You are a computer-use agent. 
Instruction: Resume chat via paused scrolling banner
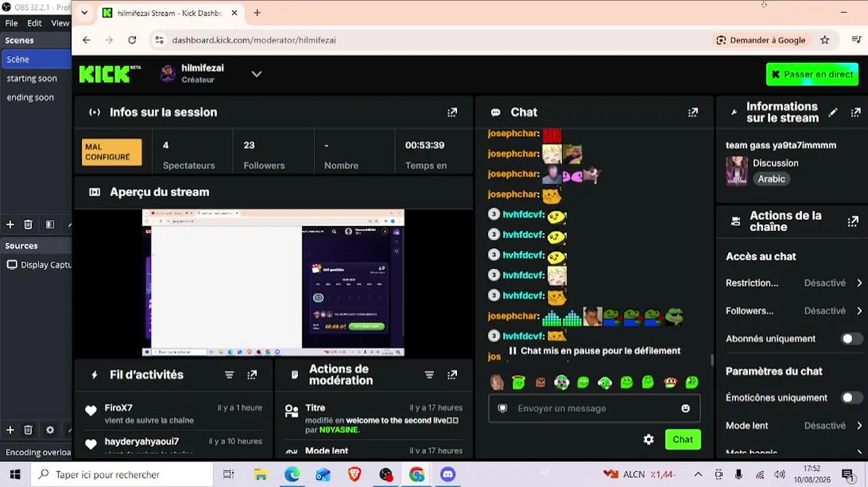click(594, 351)
